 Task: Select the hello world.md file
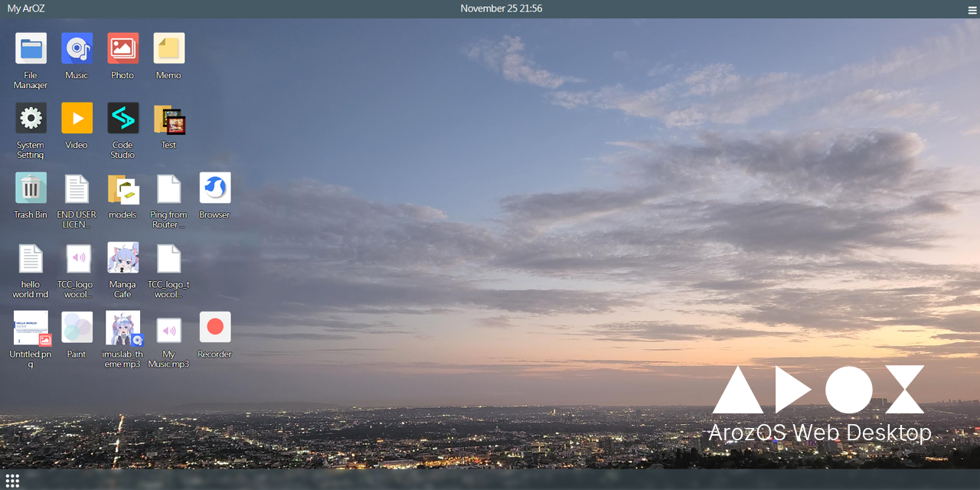[31, 259]
